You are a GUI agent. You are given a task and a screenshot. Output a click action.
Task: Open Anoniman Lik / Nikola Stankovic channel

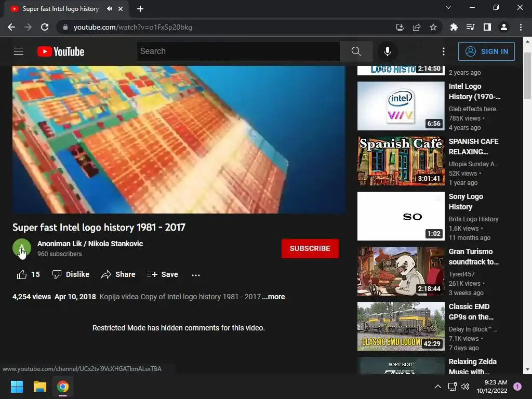[x=90, y=244]
